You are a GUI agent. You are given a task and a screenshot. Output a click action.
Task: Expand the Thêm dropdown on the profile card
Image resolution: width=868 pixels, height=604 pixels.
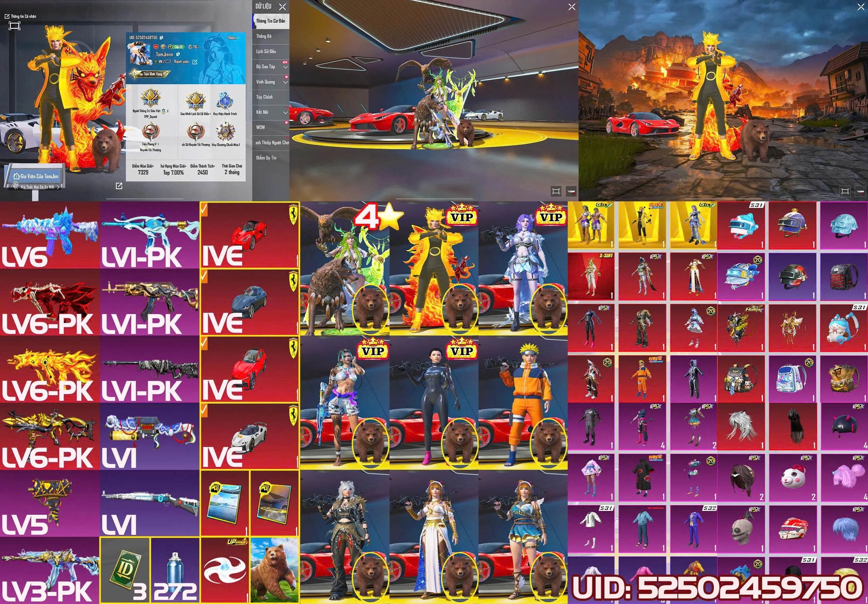coord(233,38)
